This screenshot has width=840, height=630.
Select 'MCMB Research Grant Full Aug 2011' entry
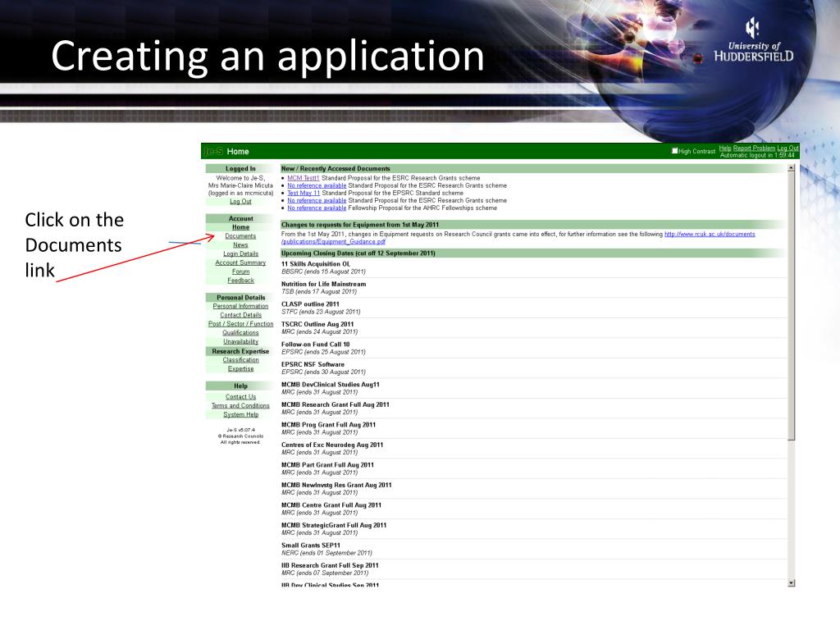click(336, 405)
